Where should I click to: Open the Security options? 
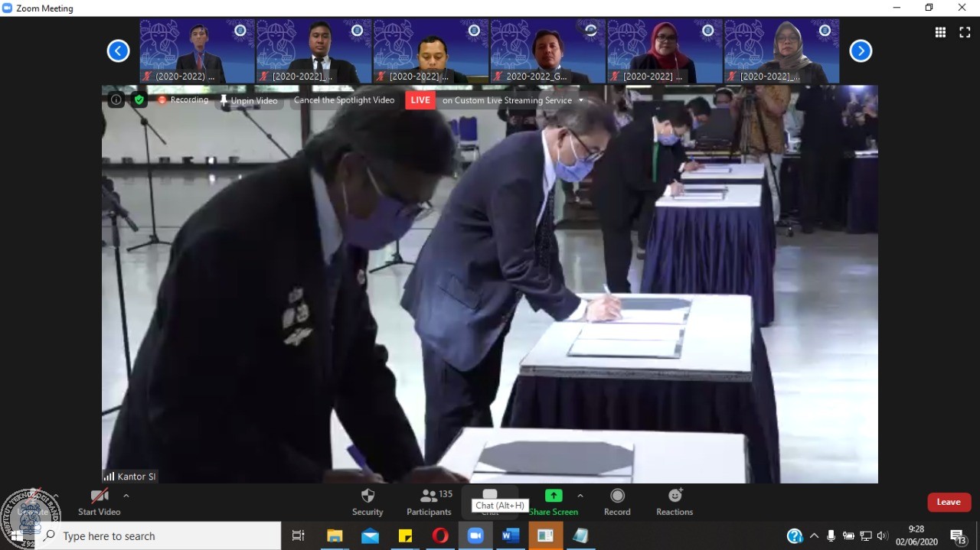367,501
